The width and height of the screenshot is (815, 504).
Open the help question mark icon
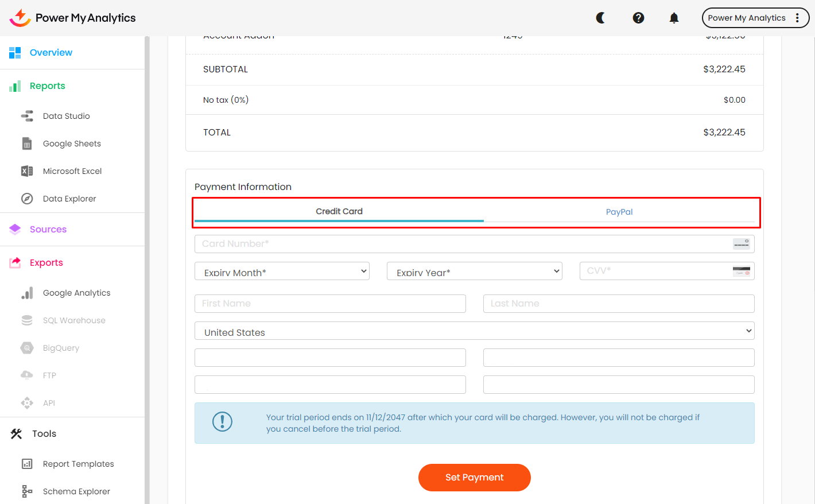click(638, 18)
